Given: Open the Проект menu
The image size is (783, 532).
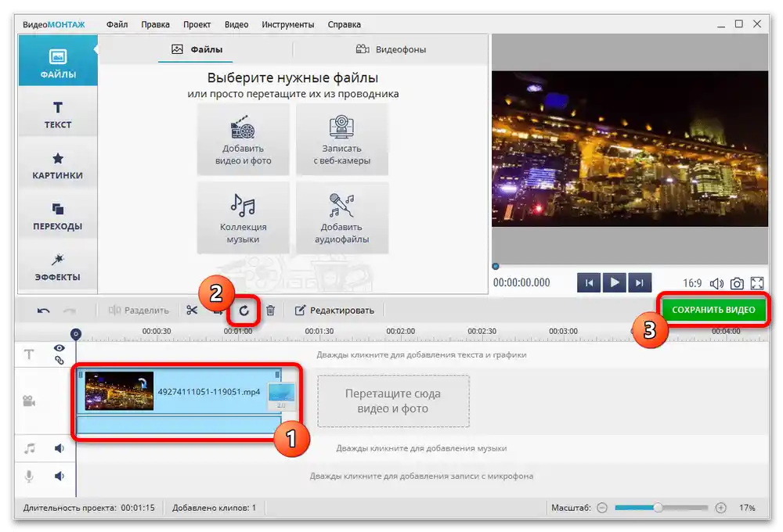Looking at the screenshot, I should pos(197,24).
